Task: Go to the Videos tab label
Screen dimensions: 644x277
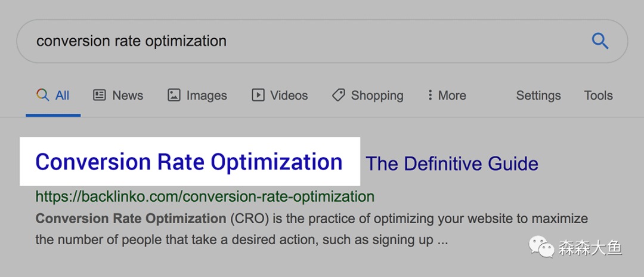Action: (x=289, y=96)
